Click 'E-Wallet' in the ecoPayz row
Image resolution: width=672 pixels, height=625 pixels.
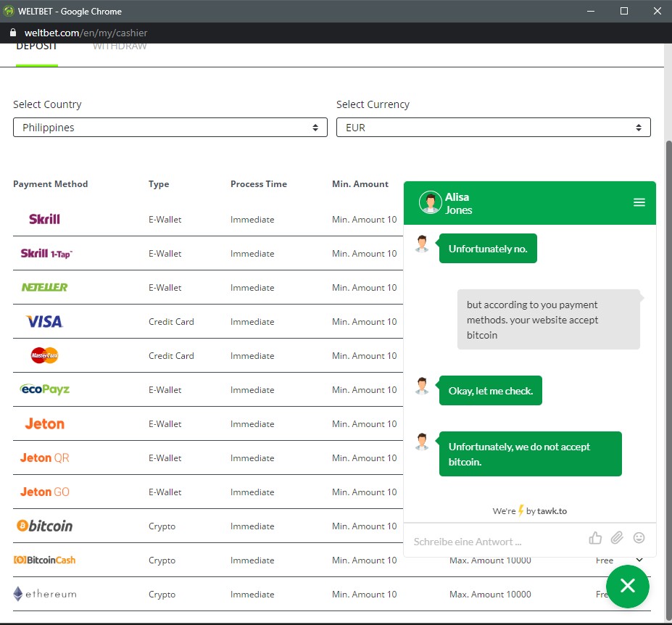[x=165, y=389]
